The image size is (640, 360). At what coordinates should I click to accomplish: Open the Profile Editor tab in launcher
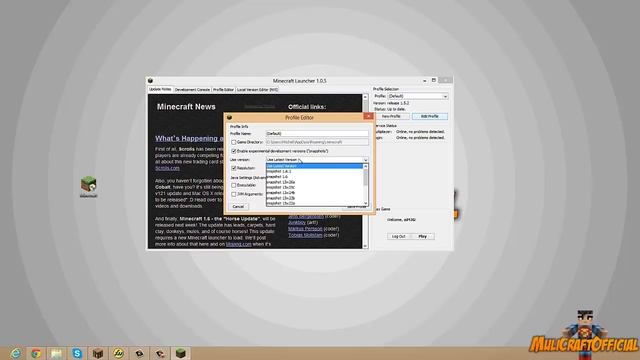[x=223, y=90]
